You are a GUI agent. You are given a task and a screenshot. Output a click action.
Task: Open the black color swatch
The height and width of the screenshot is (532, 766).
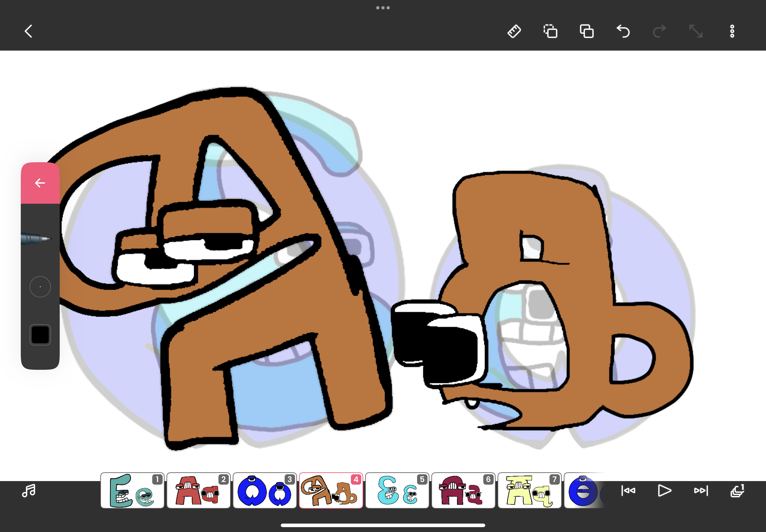tap(40, 334)
